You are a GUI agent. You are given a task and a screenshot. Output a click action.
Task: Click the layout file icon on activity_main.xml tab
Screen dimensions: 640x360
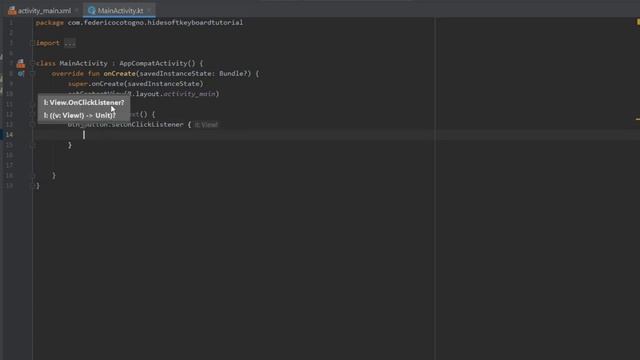point(12,11)
